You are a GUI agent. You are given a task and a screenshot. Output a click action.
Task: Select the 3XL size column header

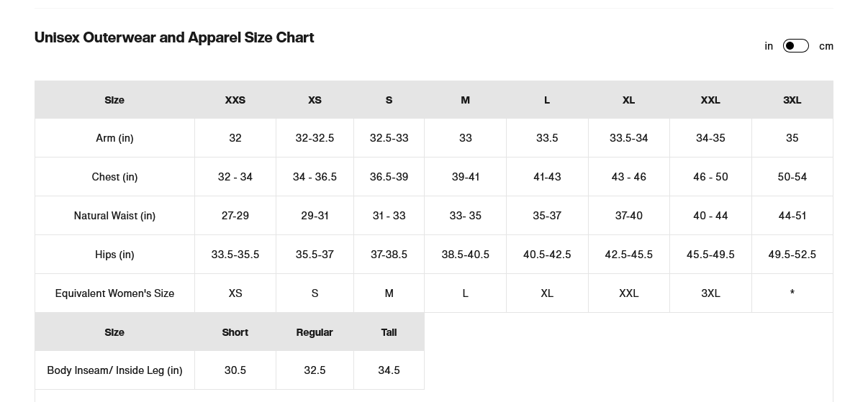[792, 100]
